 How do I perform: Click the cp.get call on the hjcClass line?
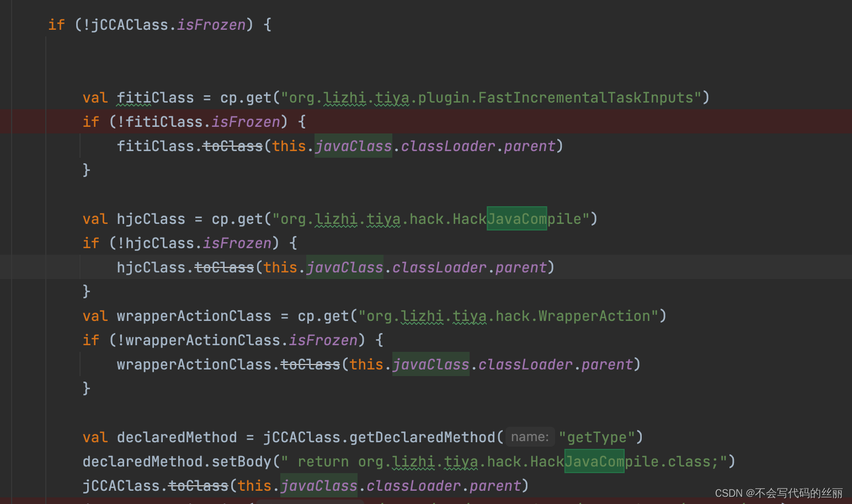point(237,219)
